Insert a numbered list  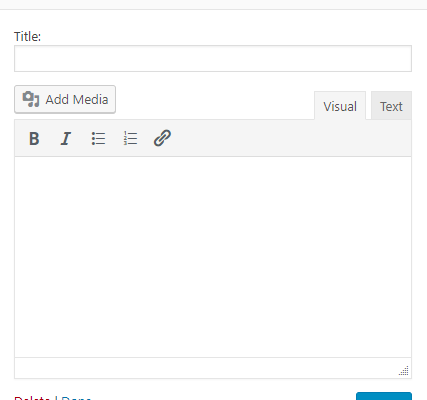click(x=130, y=138)
